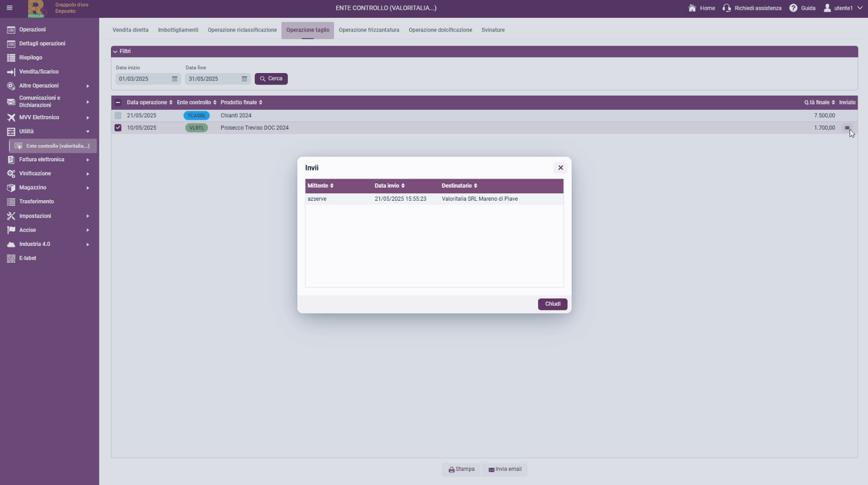
Task: Check the Chianti 2024 row checkbox
Action: (x=118, y=116)
